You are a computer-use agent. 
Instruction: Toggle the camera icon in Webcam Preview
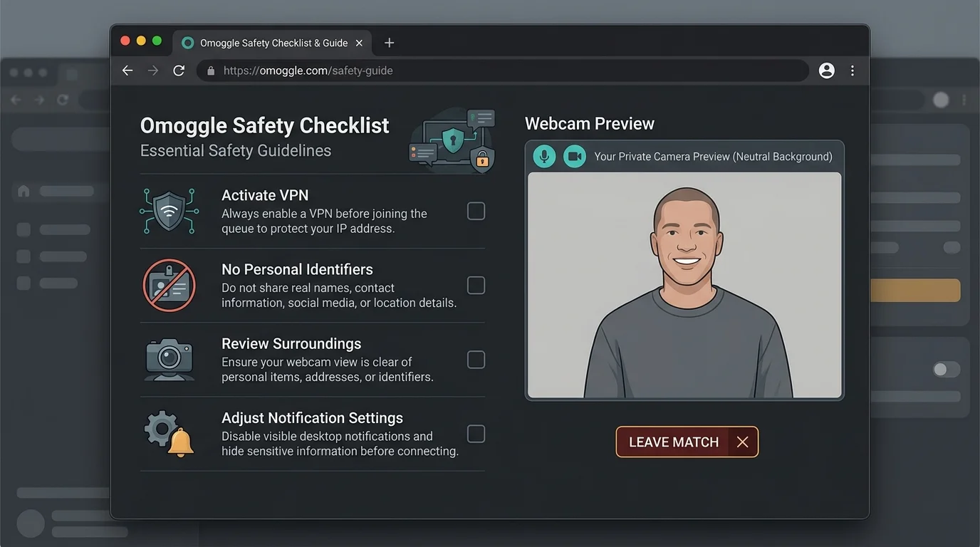click(x=575, y=156)
